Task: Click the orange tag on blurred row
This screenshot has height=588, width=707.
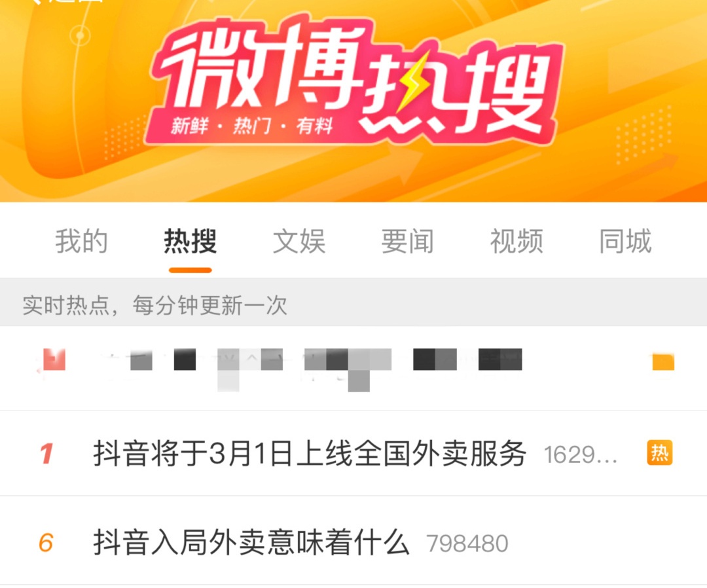Action: click(663, 362)
